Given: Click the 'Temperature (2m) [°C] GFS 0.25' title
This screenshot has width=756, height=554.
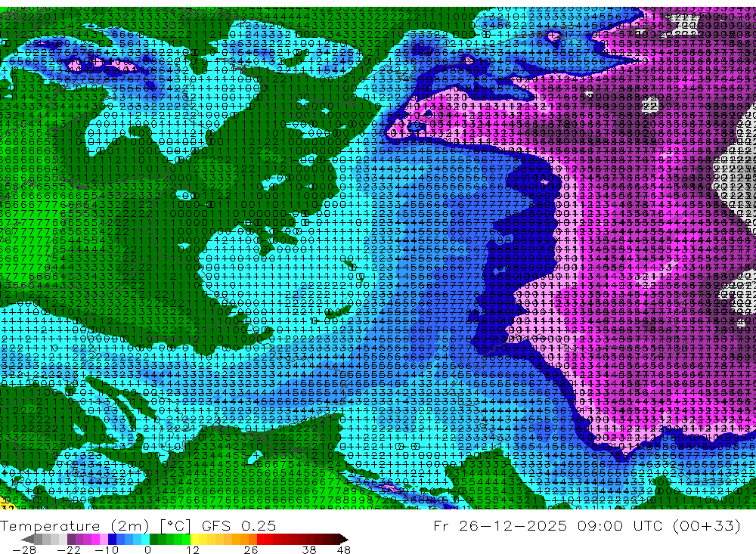Looking at the screenshot, I should point(138,525).
